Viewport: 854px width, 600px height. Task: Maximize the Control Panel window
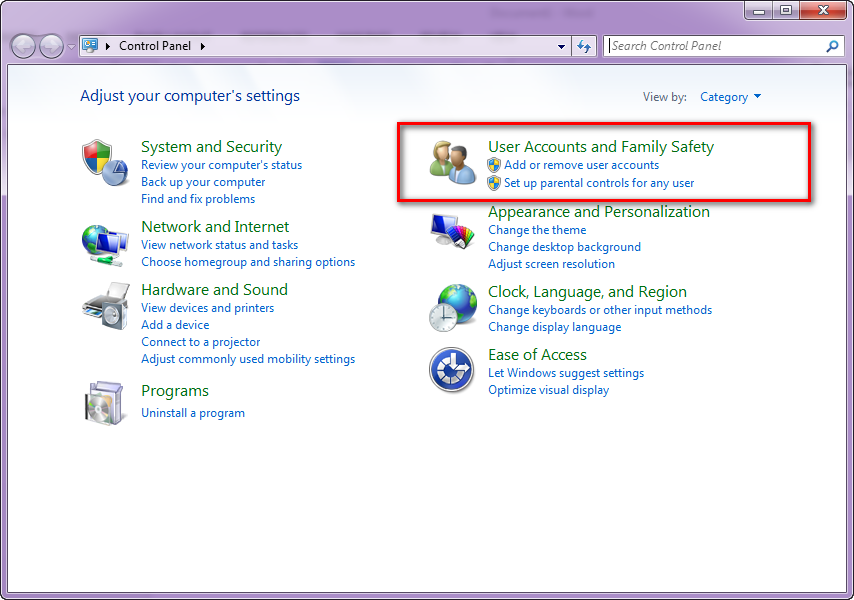(786, 10)
